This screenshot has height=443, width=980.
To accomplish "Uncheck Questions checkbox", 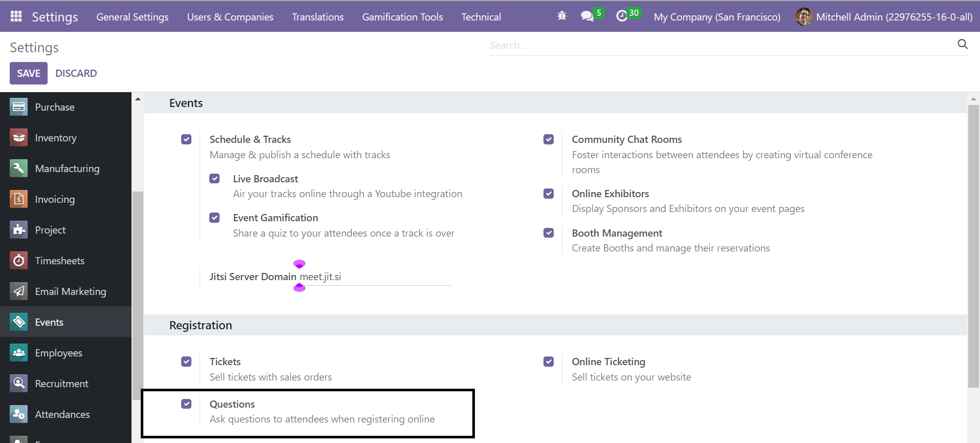I will tap(186, 404).
